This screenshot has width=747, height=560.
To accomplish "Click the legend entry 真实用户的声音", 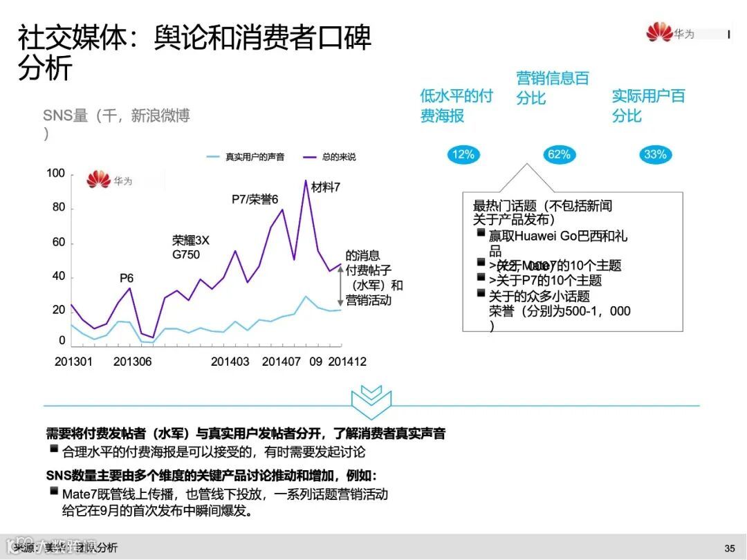I will (246, 157).
